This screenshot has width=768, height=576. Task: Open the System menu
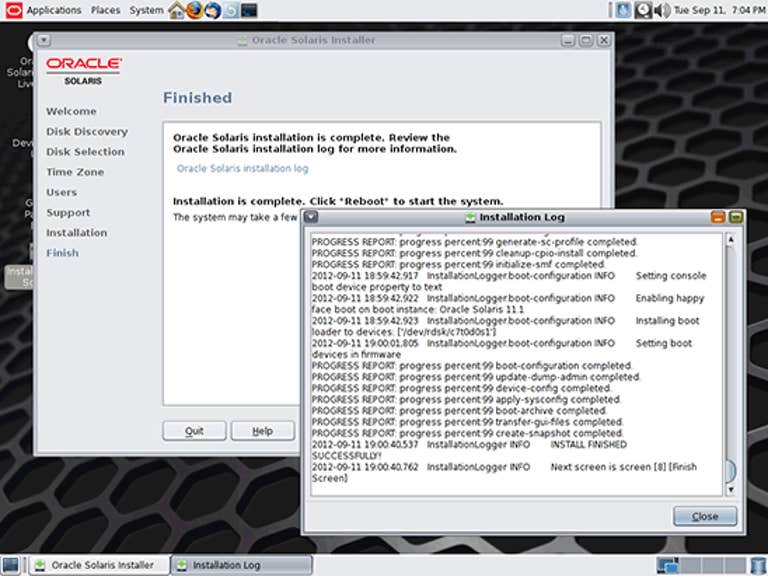point(146,10)
